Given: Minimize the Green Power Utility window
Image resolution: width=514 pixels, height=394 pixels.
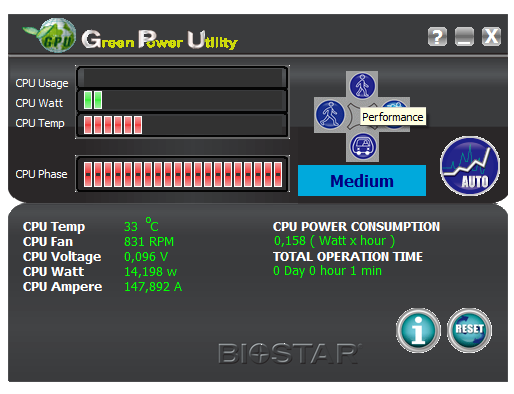Looking at the screenshot, I should [464, 36].
